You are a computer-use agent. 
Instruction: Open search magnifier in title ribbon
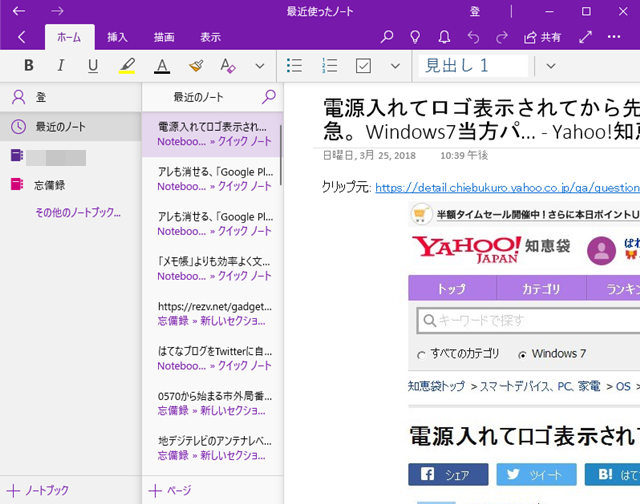click(x=387, y=37)
